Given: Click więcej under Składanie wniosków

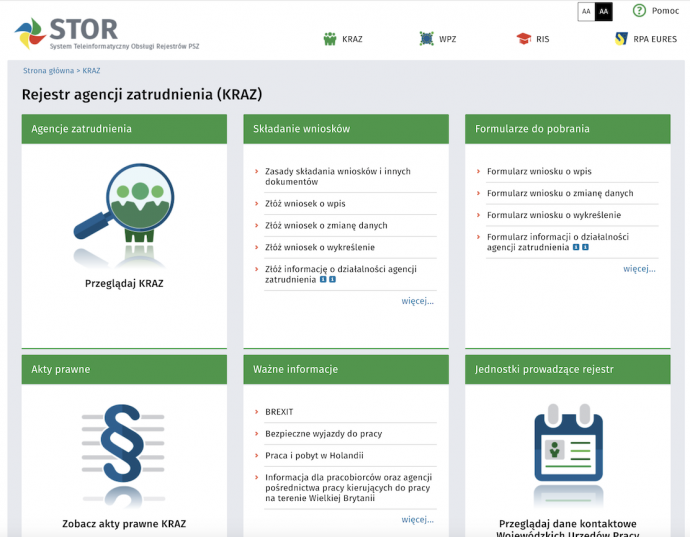Looking at the screenshot, I should pos(417,301).
